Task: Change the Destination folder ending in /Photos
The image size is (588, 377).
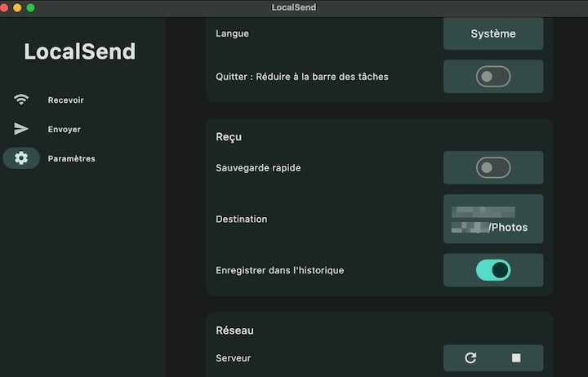Action: pos(493,219)
